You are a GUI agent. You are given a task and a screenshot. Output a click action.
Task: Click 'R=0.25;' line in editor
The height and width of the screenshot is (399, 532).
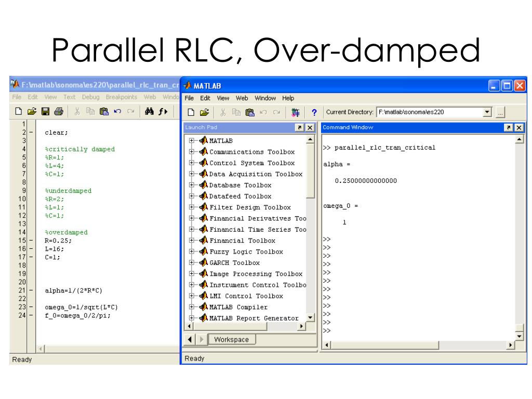58,241
